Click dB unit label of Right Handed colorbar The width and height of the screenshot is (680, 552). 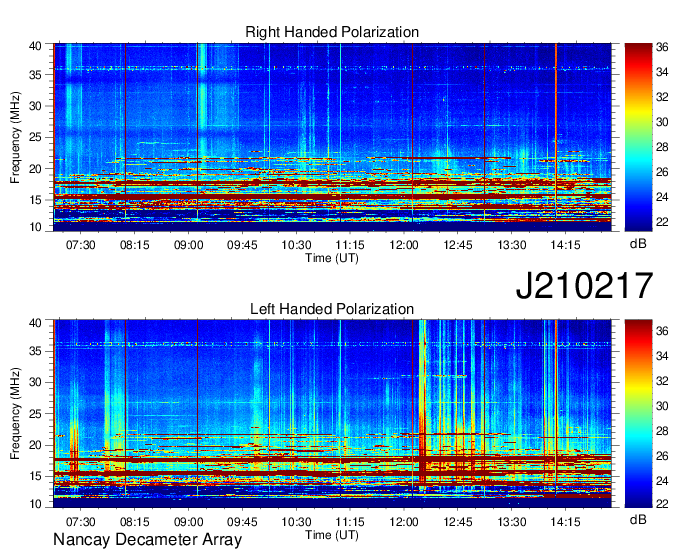638,244
